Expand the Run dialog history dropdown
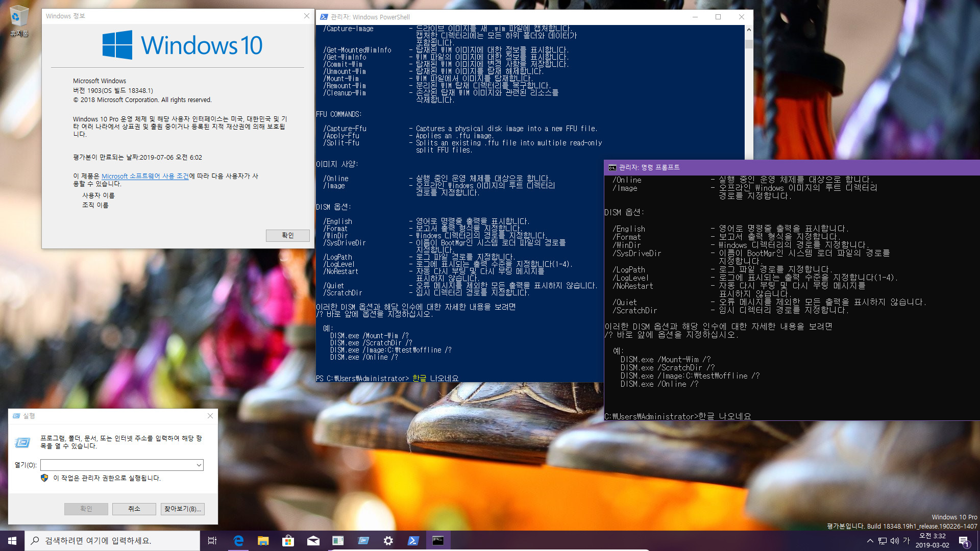 tap(199, 465)
